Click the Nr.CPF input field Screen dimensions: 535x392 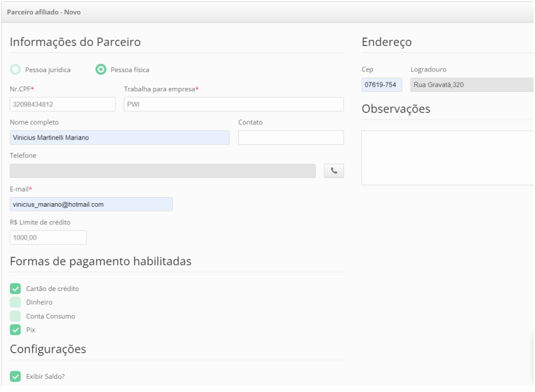click(x=62, y=104)
